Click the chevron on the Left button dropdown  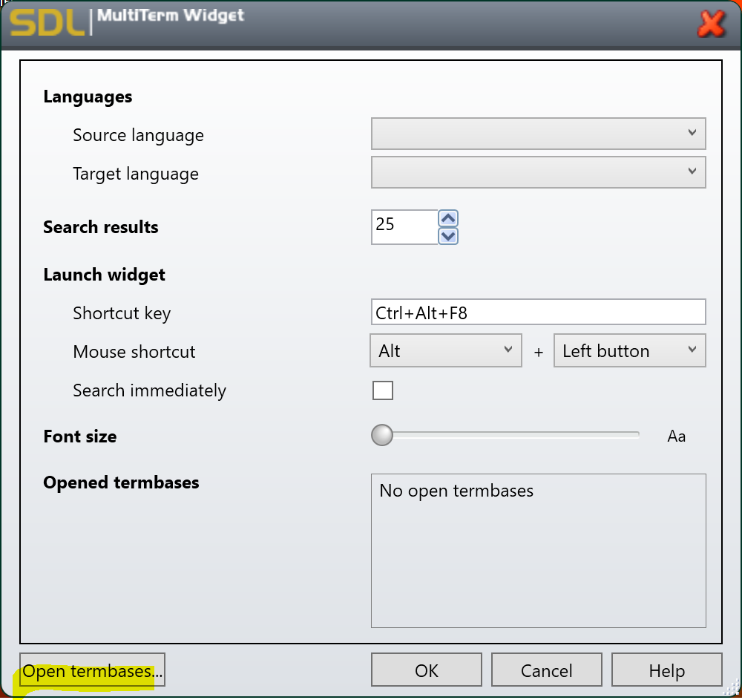[693, 350]
